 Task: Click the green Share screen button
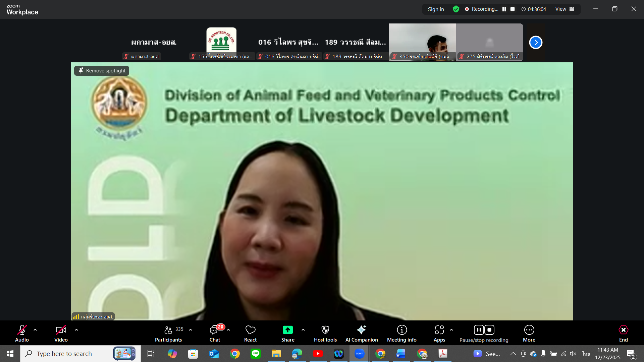pos(287,330)
